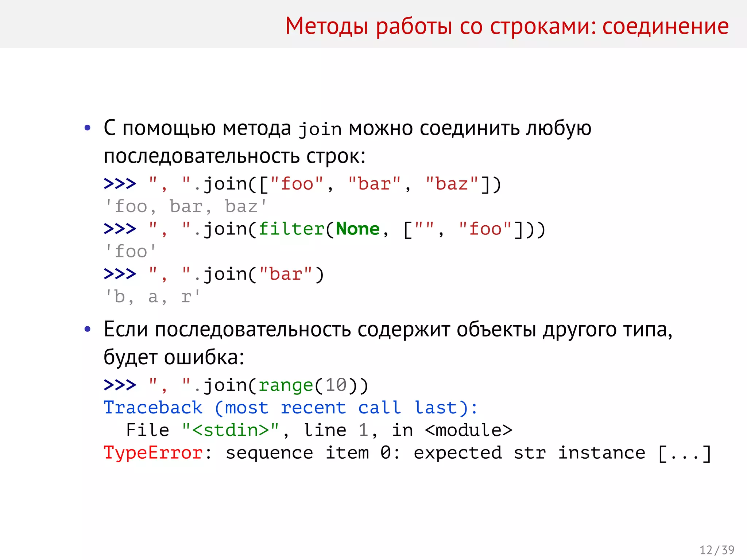Screen dimensions: 747x560
Task: Click the slide title "Методы работы со строками: соединение"
Action: (507, 26)
